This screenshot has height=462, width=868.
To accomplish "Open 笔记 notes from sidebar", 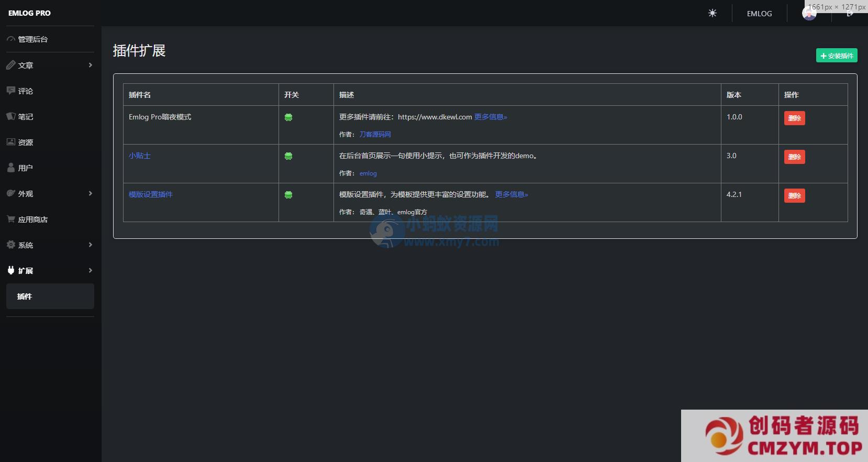I will [x=25, y=117].
